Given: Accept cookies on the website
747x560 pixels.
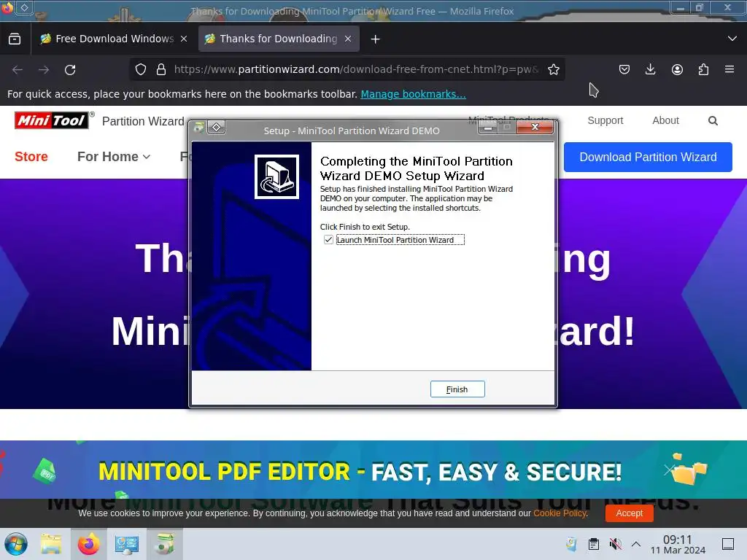Looking at the screenshot, I should click(x=630, y=513).
